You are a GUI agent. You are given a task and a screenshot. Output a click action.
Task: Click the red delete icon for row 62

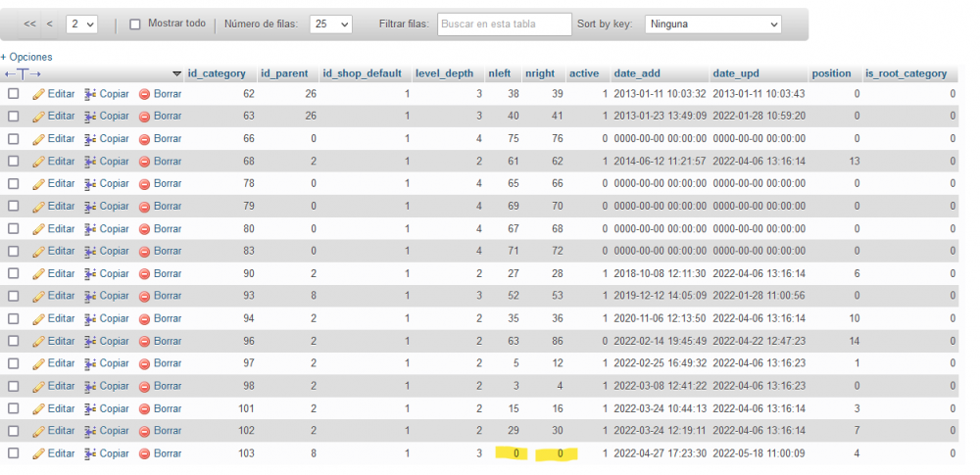144,94
